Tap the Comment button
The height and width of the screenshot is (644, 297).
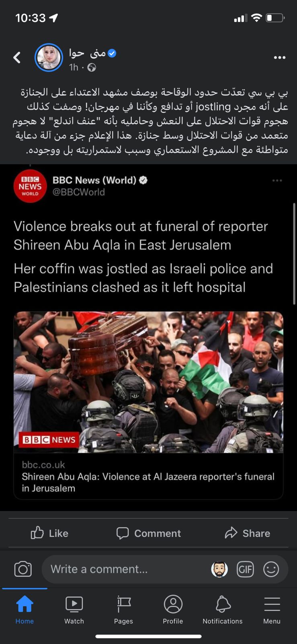point(148,533)
